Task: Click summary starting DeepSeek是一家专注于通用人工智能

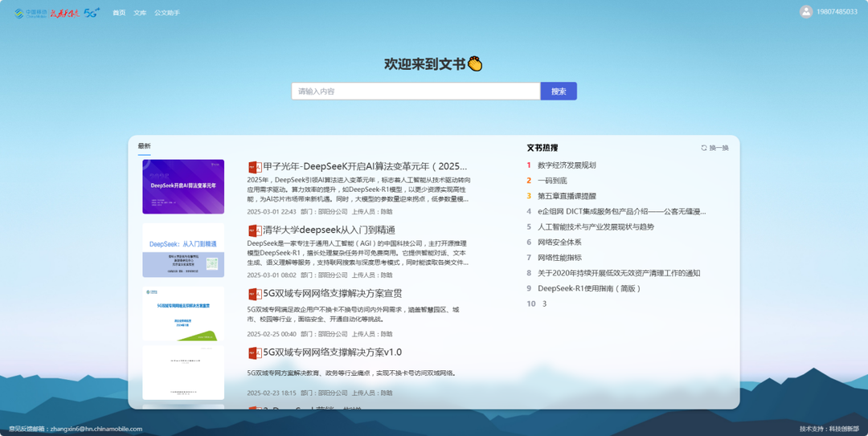Action: click(x=358, y=253)
